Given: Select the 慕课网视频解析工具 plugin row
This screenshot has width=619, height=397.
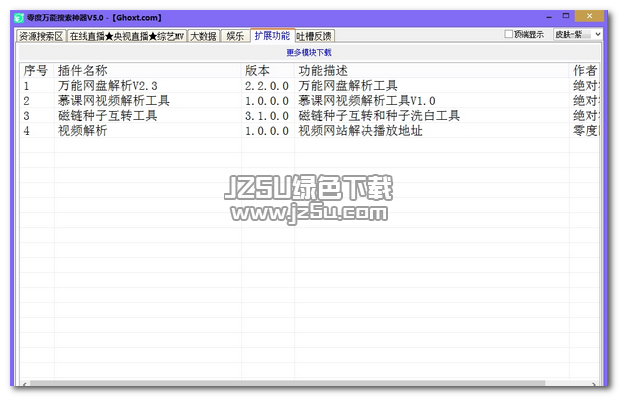Looking at the screenshot, I should coord(310,101).
